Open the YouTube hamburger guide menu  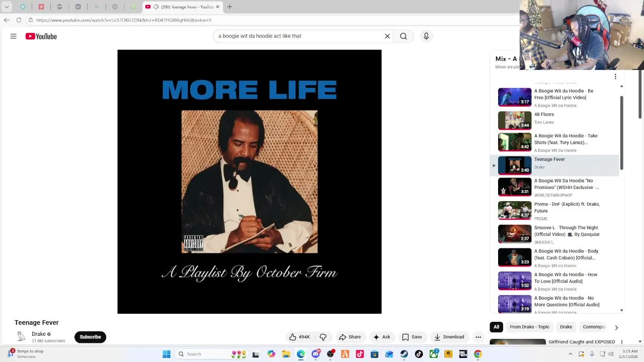tap(14, 36)
